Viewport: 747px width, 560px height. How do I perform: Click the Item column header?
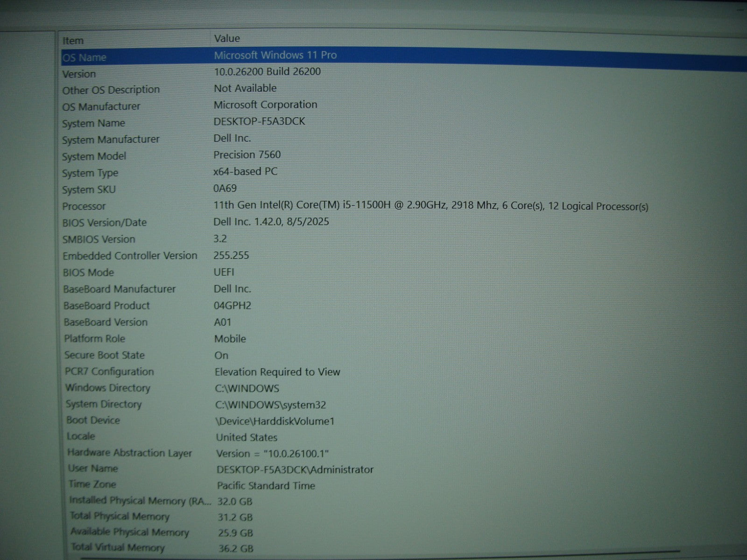click(73, 41)
